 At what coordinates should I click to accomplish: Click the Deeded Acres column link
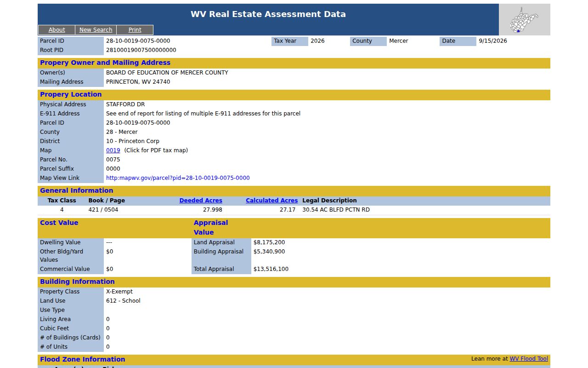point(201,201)
